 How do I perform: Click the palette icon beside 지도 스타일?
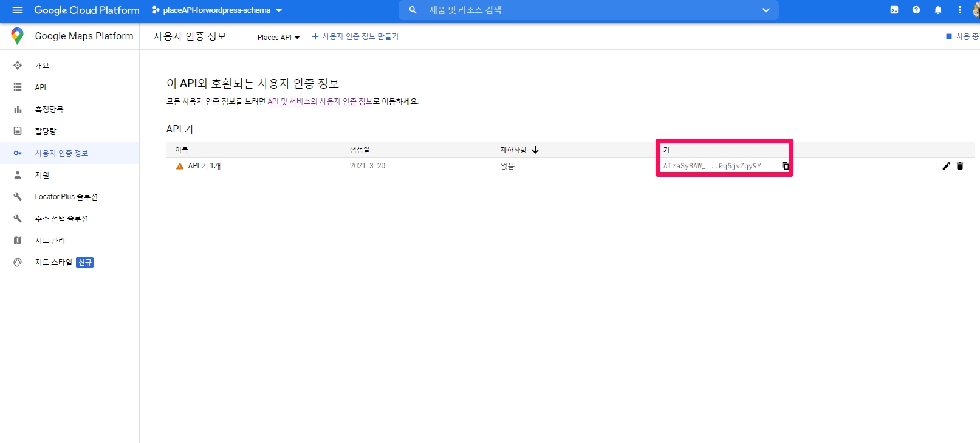coord(18,263)
